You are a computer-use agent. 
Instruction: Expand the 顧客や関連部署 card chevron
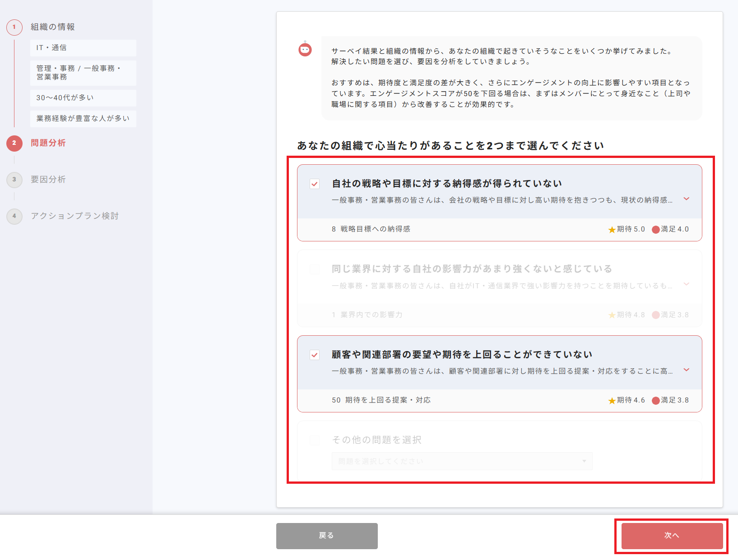pyautogui.click(x=686, y=370)
